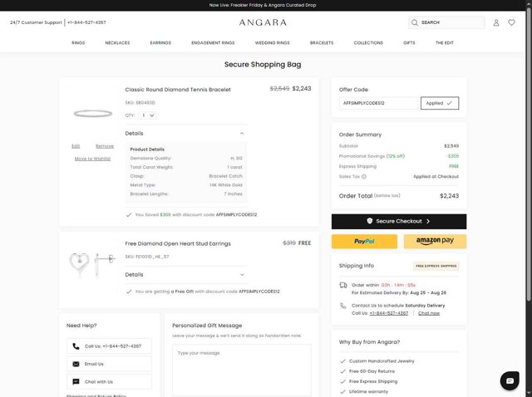Click the Free Express Shipping badge
Viewport: 532px width, 397px height.
tap(436, 266)
